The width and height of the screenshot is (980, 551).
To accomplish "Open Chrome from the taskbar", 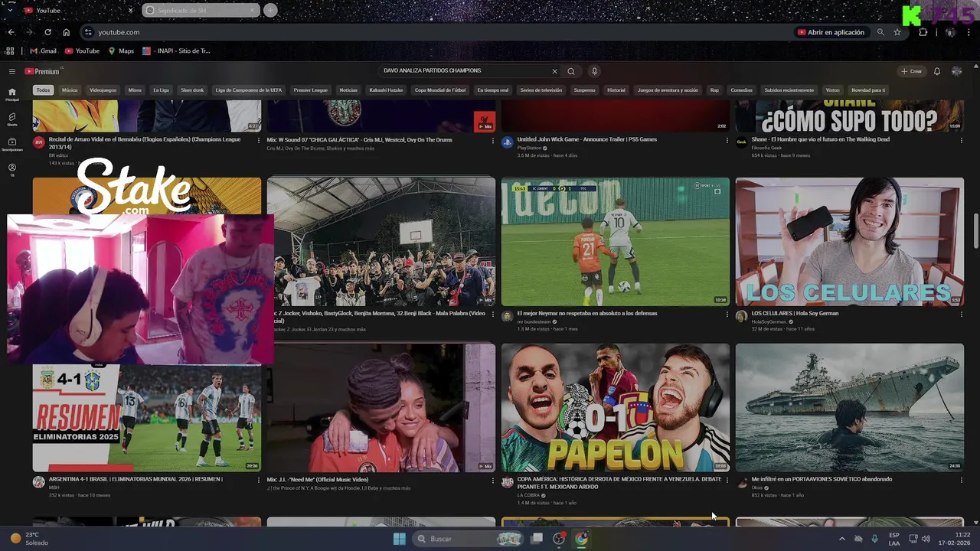I will [581, 539].
